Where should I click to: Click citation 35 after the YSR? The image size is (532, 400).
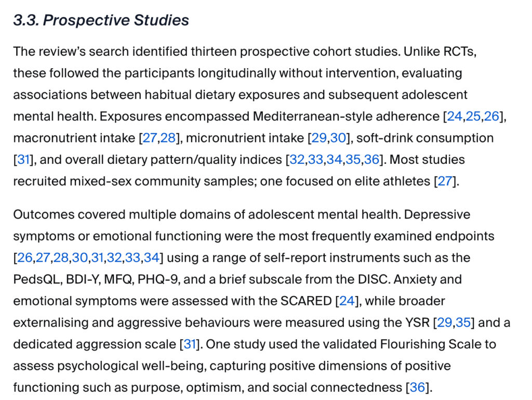pos(463,322)
